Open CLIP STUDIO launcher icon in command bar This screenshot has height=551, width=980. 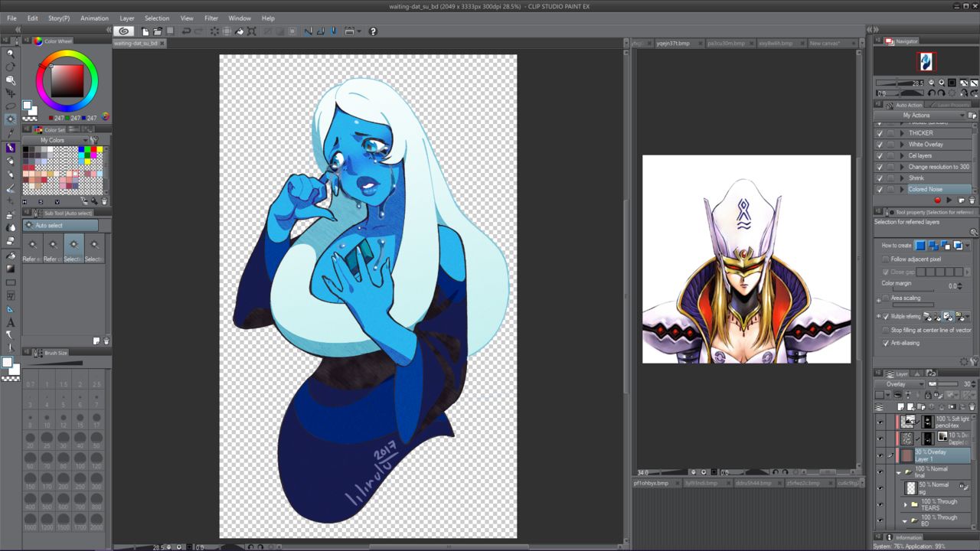tap(124, 31)
